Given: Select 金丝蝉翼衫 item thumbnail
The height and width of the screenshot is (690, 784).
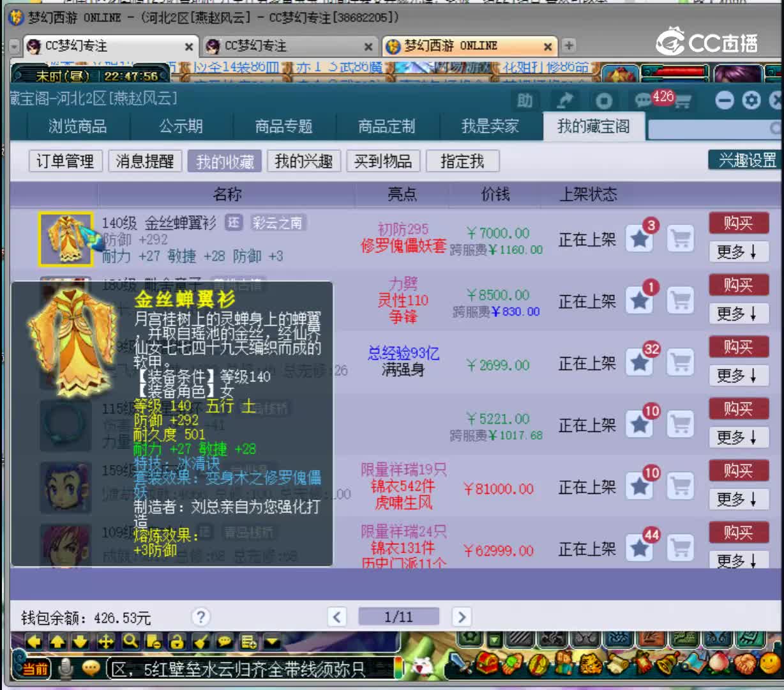Looking at the screenshot, I should 66,239.
